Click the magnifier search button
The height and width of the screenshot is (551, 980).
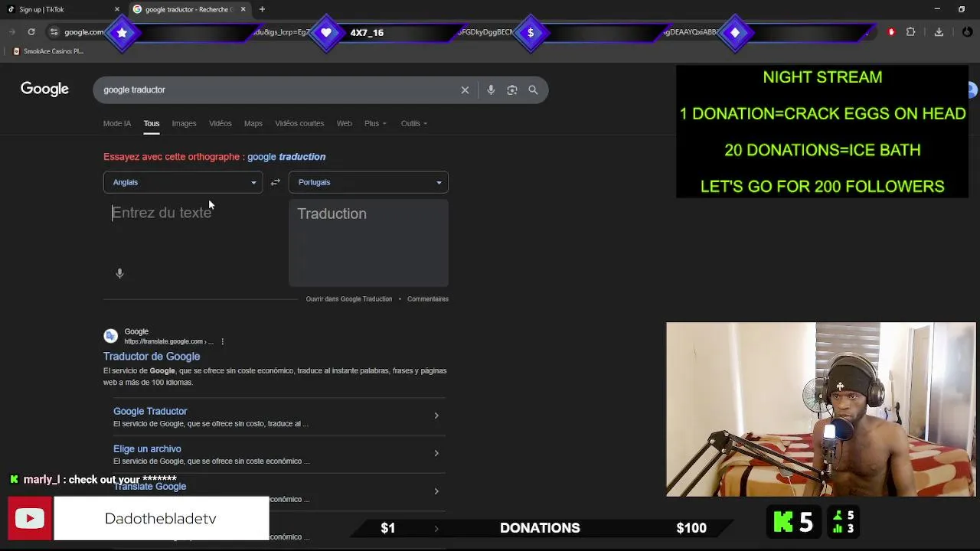533,90
